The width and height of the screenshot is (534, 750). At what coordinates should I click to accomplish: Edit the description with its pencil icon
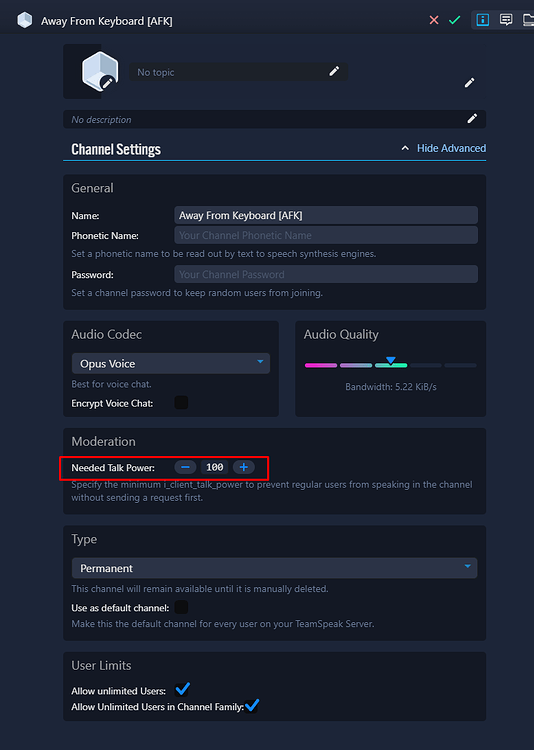point(472,119)
